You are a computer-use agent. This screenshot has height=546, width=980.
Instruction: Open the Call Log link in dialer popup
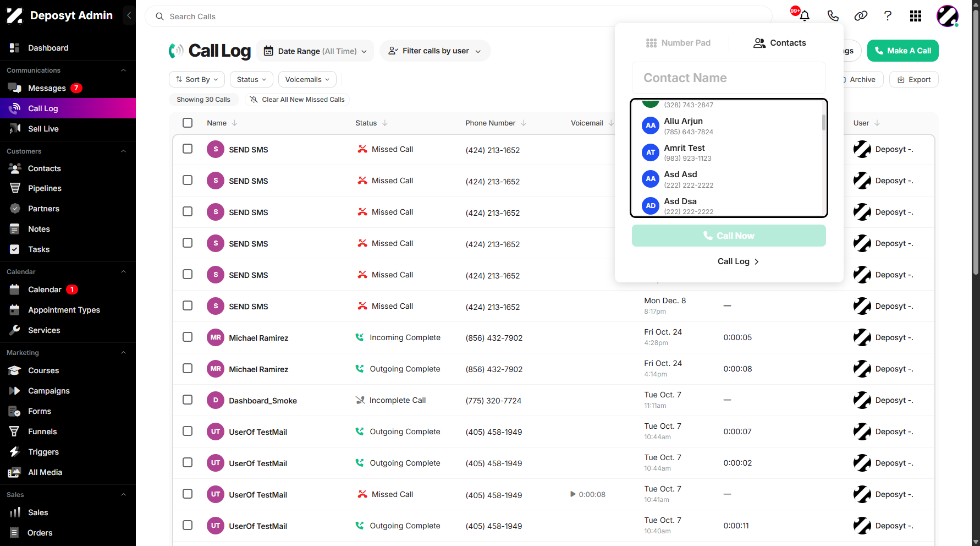pos(738,261)
